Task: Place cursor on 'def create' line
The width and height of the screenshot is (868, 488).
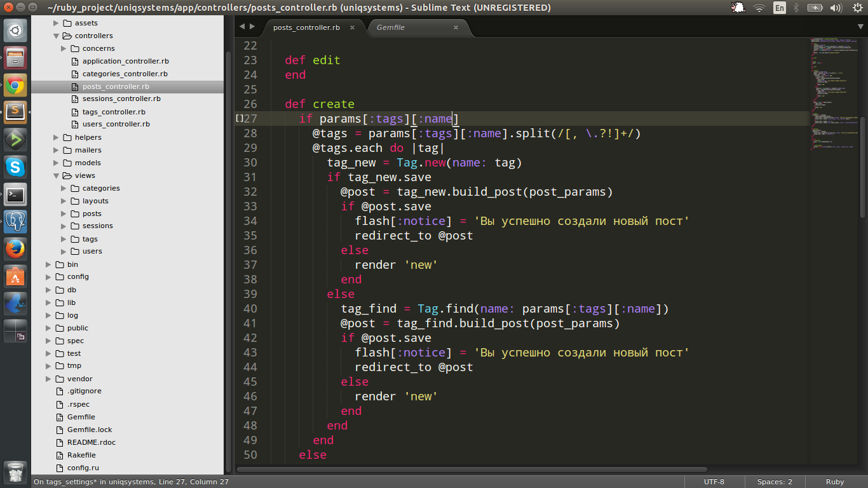Action: [320, 104]
